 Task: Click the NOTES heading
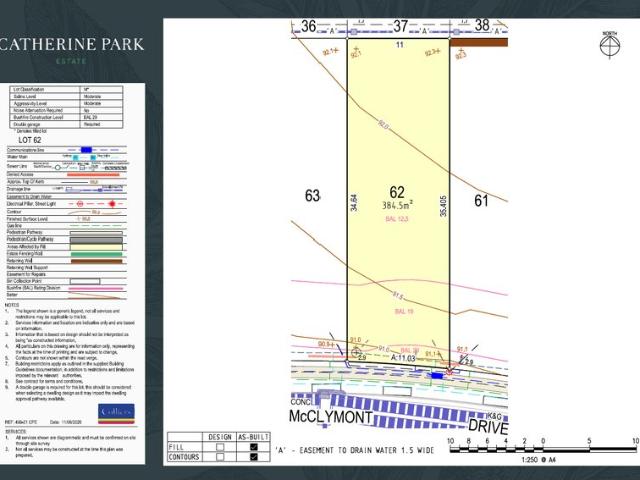point(12,305)
